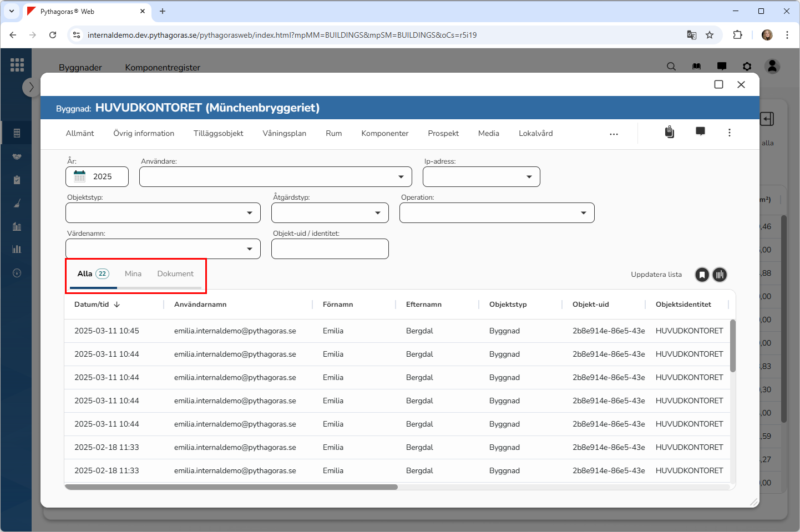Open the Ip-adress dropdown
The height and width of the screenshot is (532, 800).
(x=529, y=177)
